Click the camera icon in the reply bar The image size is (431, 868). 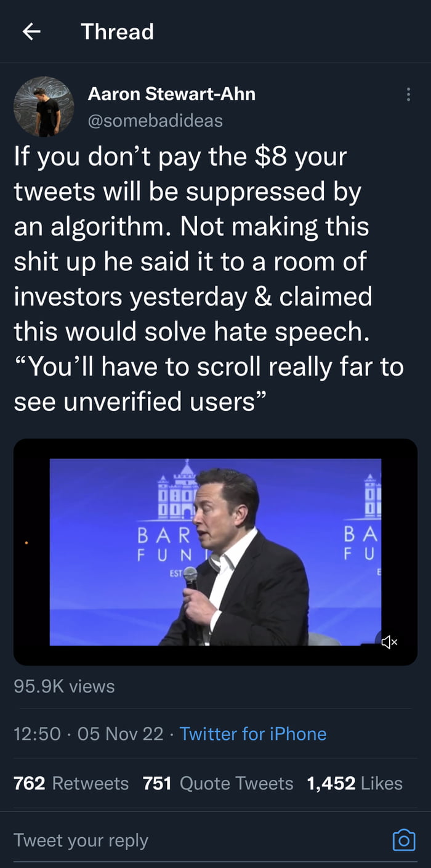(x=405, y=840)
